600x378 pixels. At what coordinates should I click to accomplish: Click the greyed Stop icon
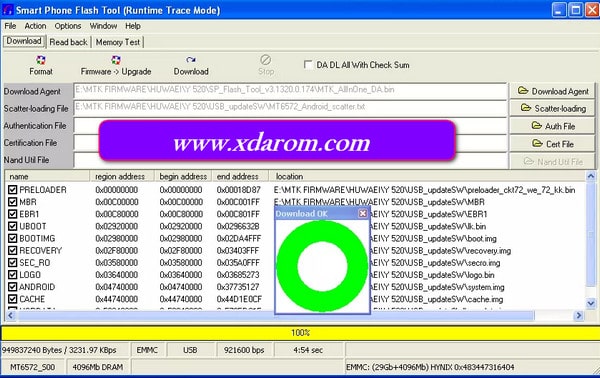point(266,60)
